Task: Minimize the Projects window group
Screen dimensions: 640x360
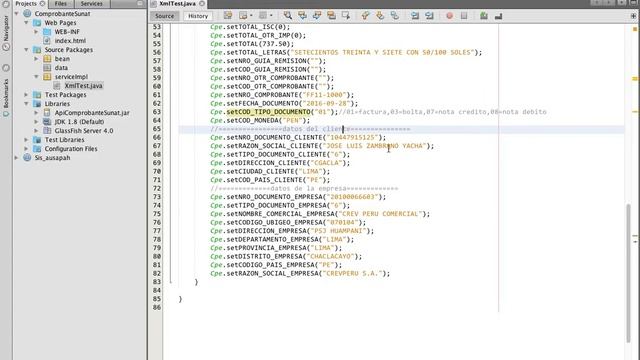Action: [x=140, y=3]
